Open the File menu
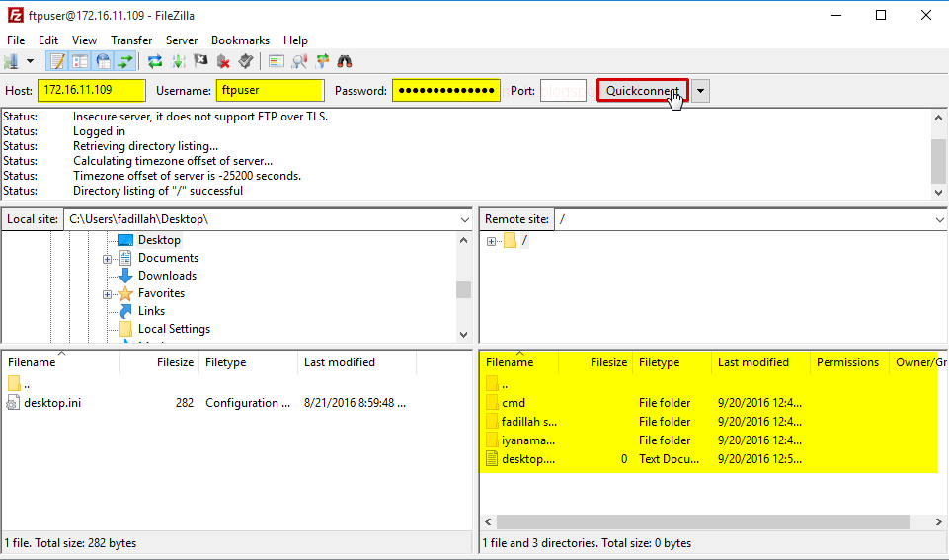Screen dimensions: 949x560 [16, 40]
